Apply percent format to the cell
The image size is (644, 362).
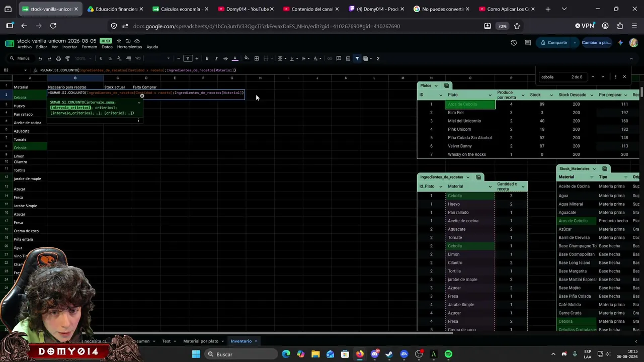point(110,58)
